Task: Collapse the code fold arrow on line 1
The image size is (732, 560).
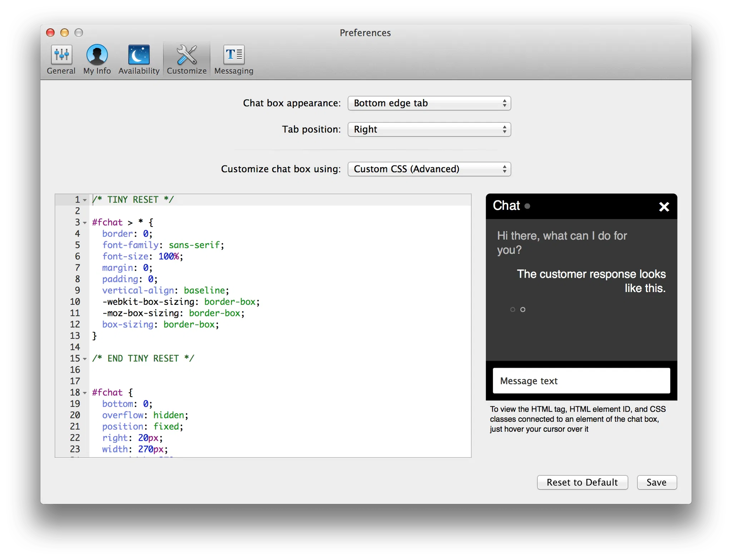Action: [x=85, y=200]
